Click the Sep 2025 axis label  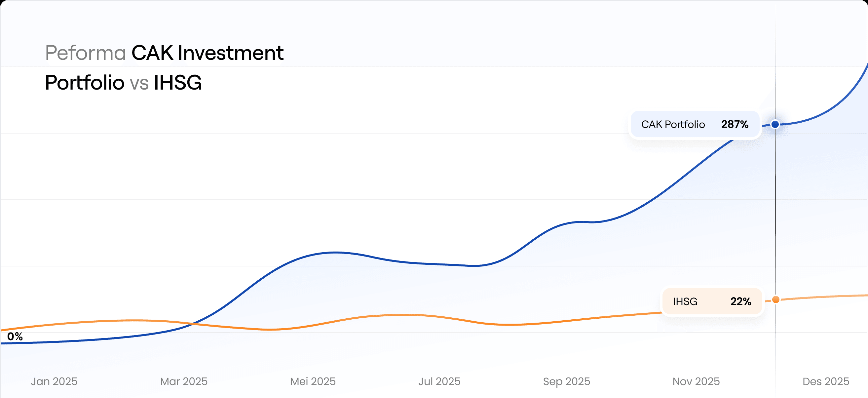[566, 381]
